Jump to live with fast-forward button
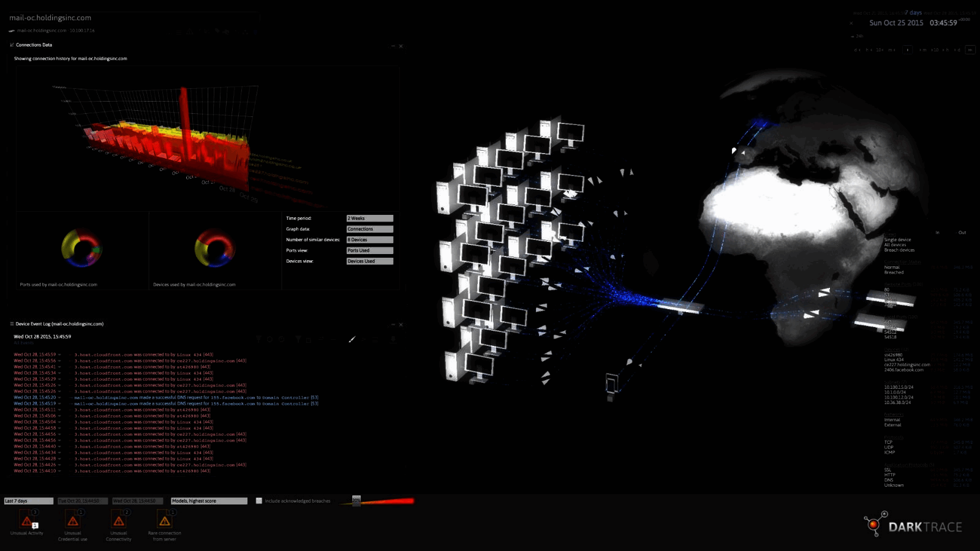 [970, 50]
